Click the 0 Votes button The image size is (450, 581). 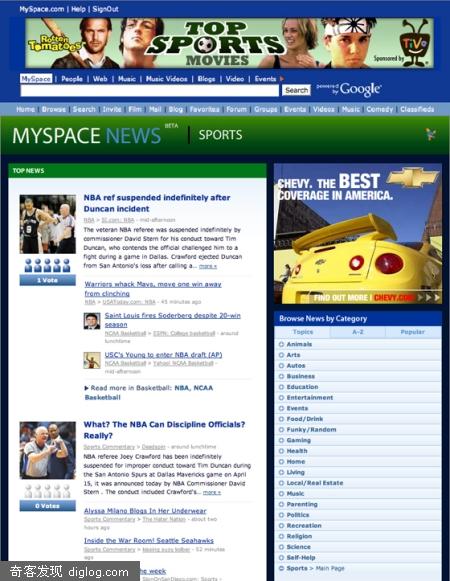(47, 506)
